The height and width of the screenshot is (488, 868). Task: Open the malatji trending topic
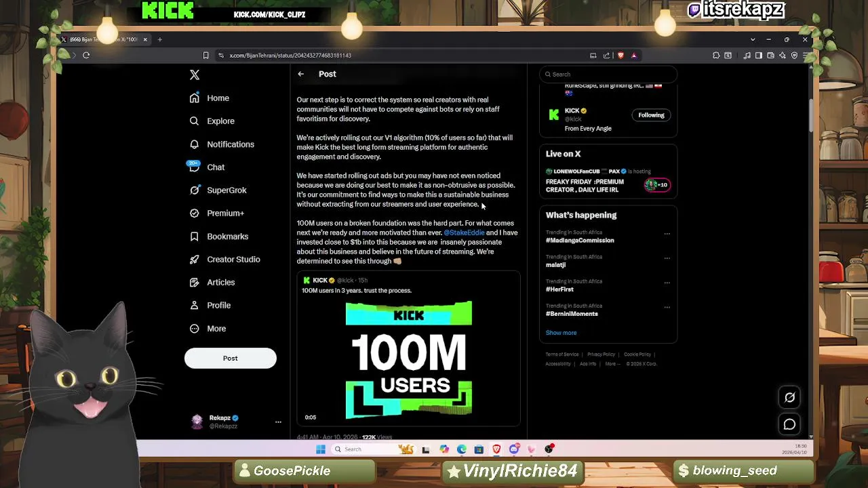(x=555, y=265)
